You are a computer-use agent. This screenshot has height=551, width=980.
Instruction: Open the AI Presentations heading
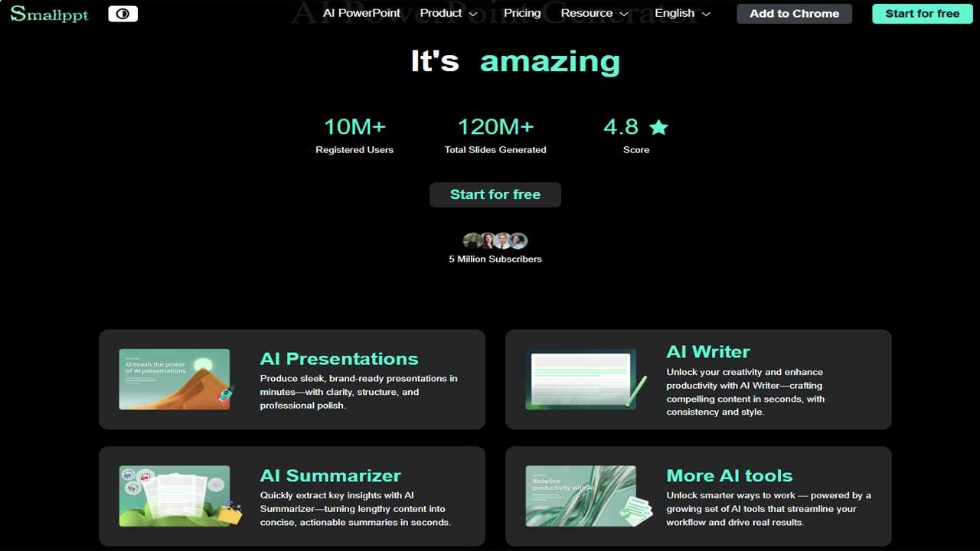tap(339, 359)
